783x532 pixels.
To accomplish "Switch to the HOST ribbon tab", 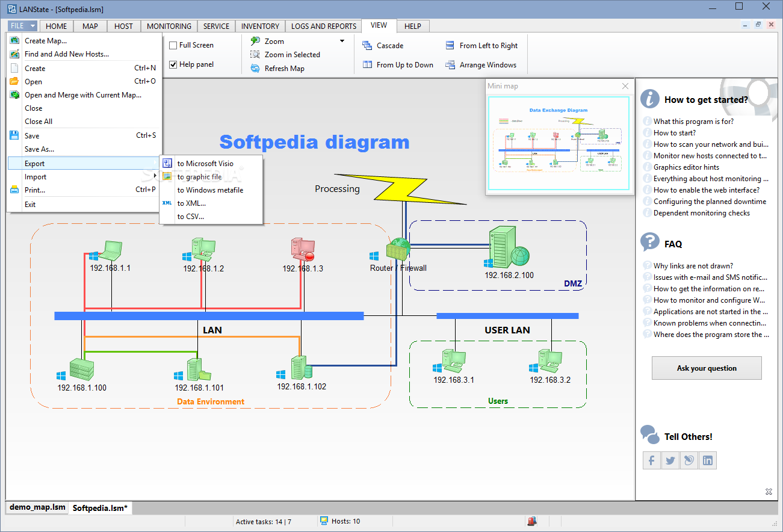I will (x=123, y=26).
